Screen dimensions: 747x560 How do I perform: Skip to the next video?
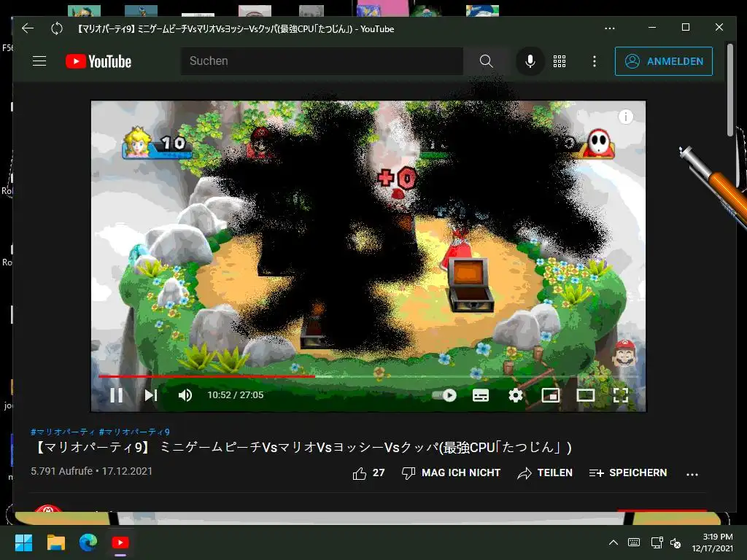(150, 395)
